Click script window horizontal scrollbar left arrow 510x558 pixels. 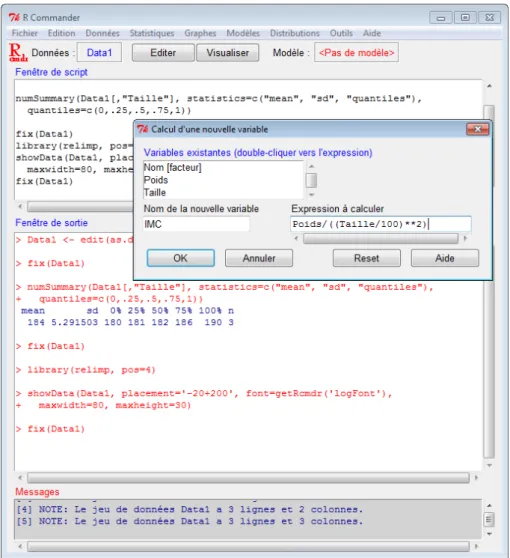pyautogui.click(x=20, y=206)
